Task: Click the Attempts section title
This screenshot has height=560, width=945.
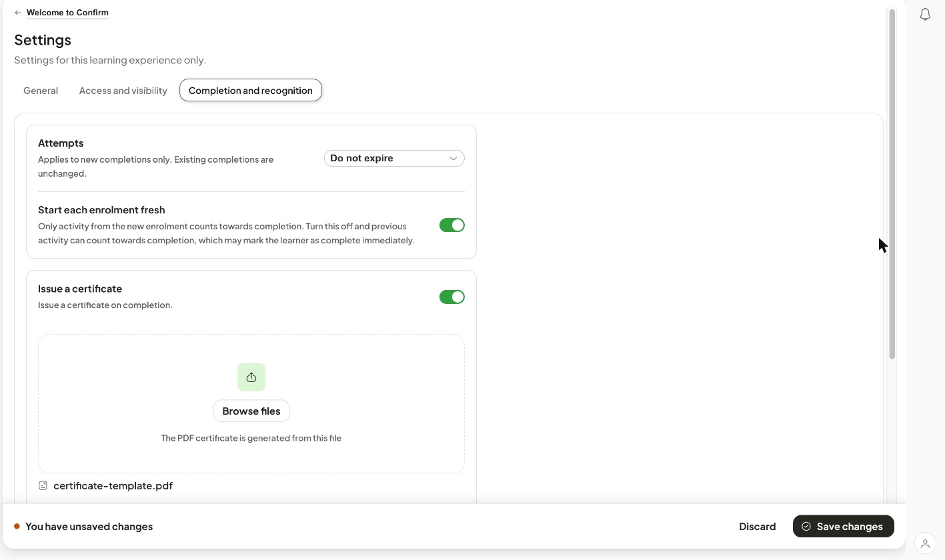Action: 61,143
